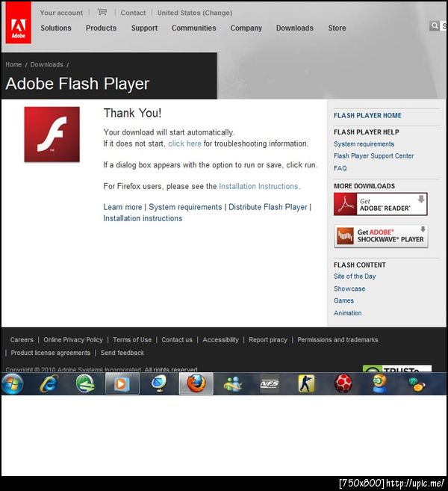Launch the NFS game taskbar icon
Image resolution: width=448 pixels, height=491 pixels.
tap(270, 384)
